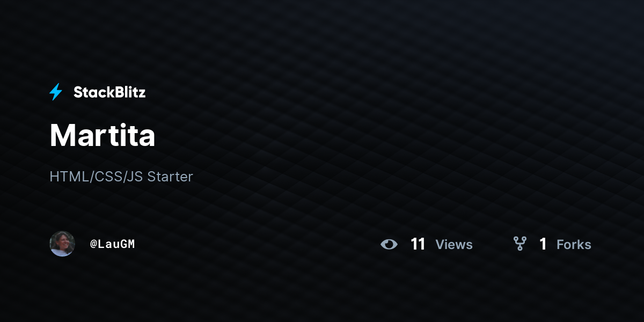Click the letter M of Martita
Screen dimensions: 644x322
click(x=62, y=135)
